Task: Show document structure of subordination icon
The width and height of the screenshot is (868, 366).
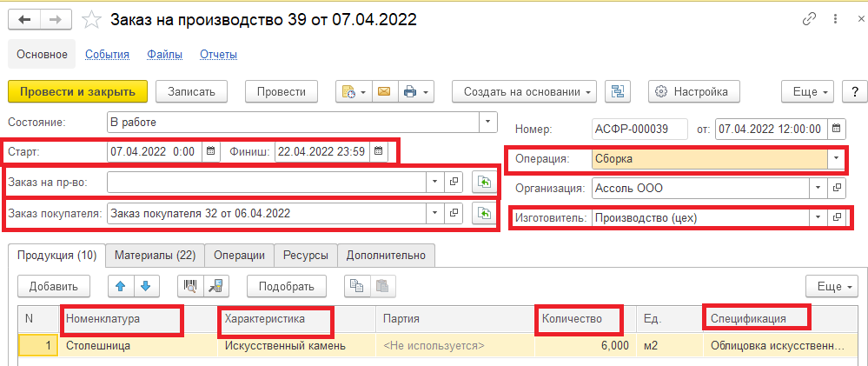Action: (x=619, y=92)
